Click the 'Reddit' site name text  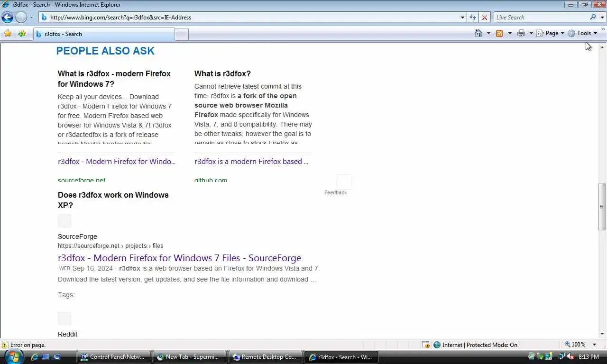pos(67,334)
